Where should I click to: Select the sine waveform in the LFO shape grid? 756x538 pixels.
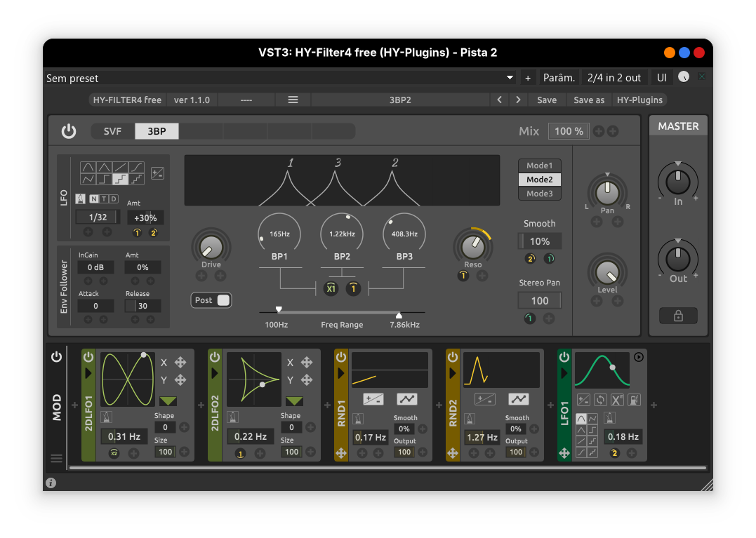[88, 166]
